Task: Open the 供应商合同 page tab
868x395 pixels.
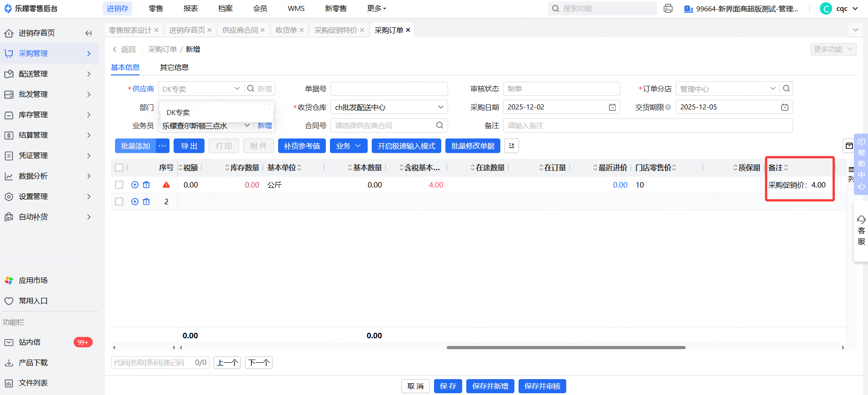Action: coord(240,30)
